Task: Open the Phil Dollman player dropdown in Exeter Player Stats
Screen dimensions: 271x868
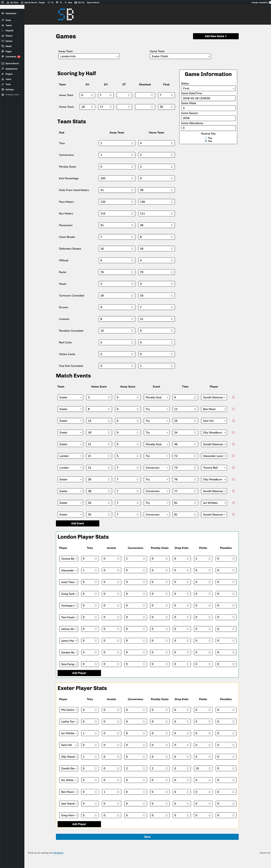Action: click(69, 710)
